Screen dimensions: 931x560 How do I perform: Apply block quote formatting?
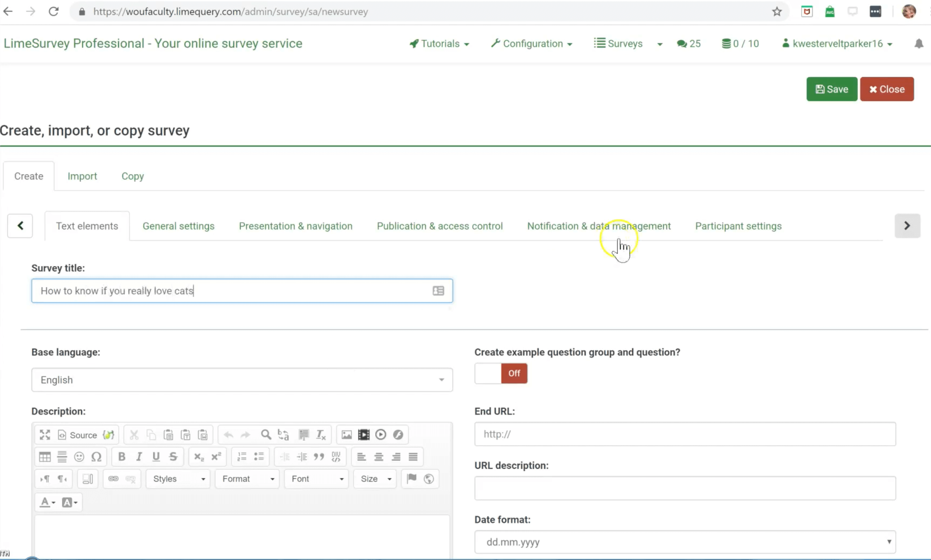click(x=319, y=457)
